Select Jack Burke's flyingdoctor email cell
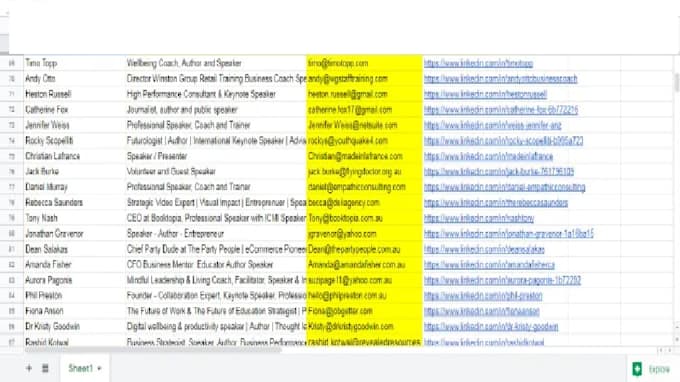The image size is (680, 382). tap(364, 172)
